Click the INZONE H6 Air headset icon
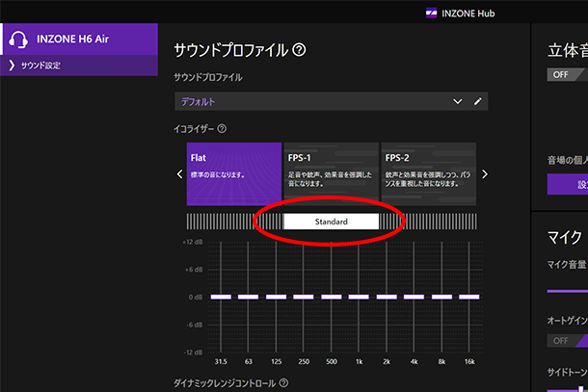The height and width of the screenshot is (392, 588). tap(18, 39)
